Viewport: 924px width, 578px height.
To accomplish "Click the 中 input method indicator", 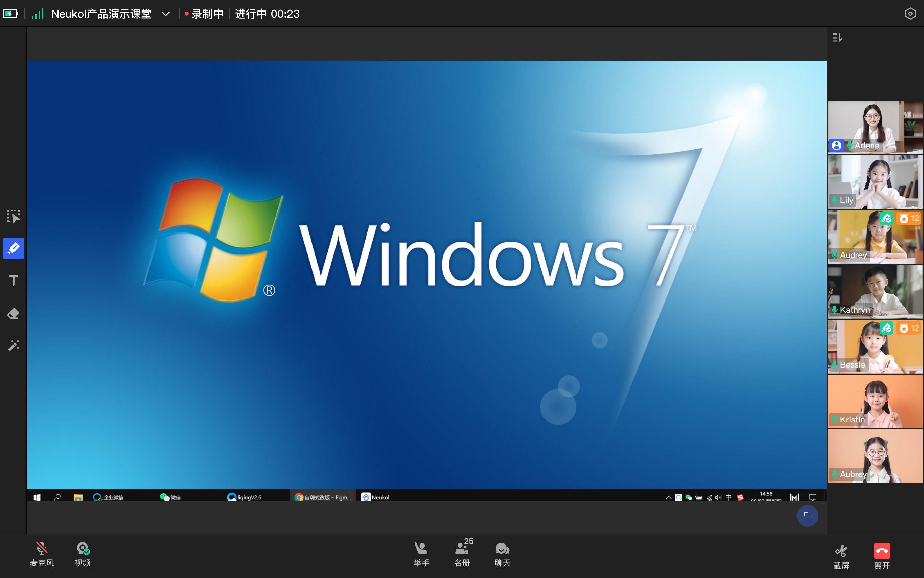I will [729, 497].
